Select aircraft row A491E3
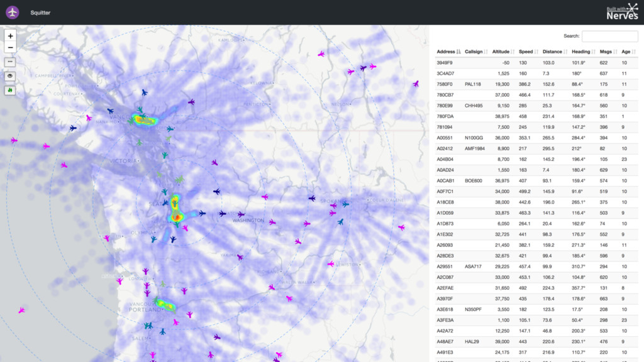This screenshot has height=362, width=644. coord(536,352)
